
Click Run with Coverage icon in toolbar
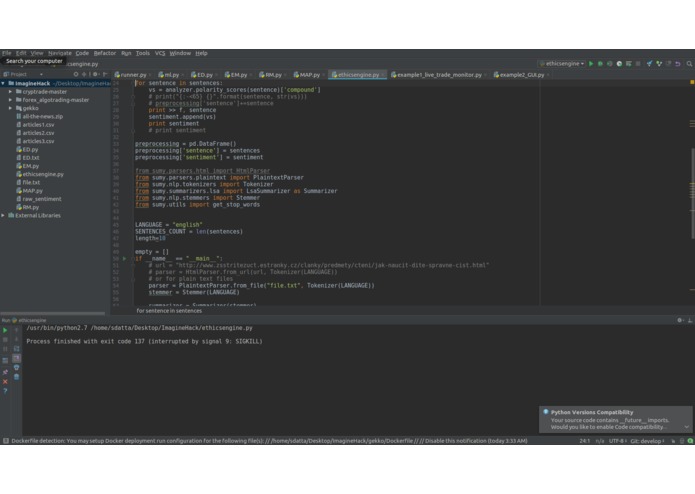pyautogui.click(x=609, y=64)
